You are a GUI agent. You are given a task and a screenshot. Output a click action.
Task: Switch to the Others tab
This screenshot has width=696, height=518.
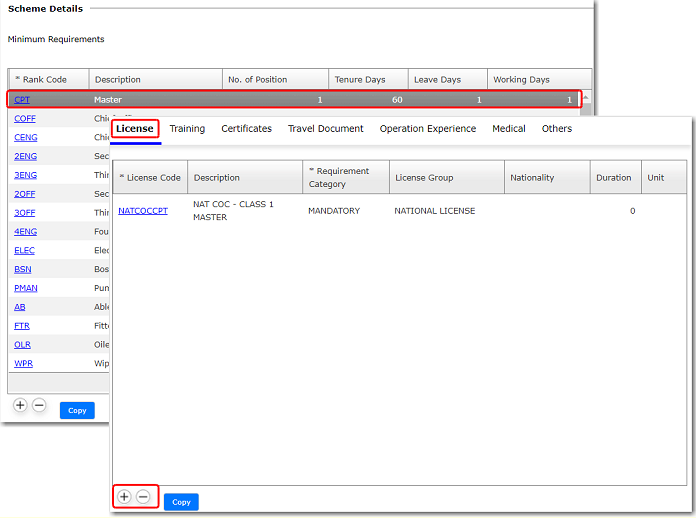coord(557,129)
